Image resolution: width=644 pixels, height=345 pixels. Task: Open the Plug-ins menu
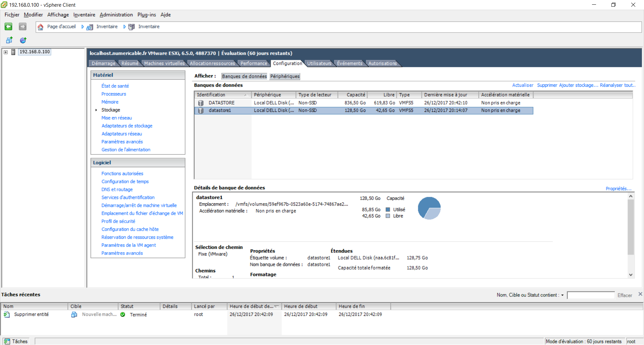tap(147, 15)
